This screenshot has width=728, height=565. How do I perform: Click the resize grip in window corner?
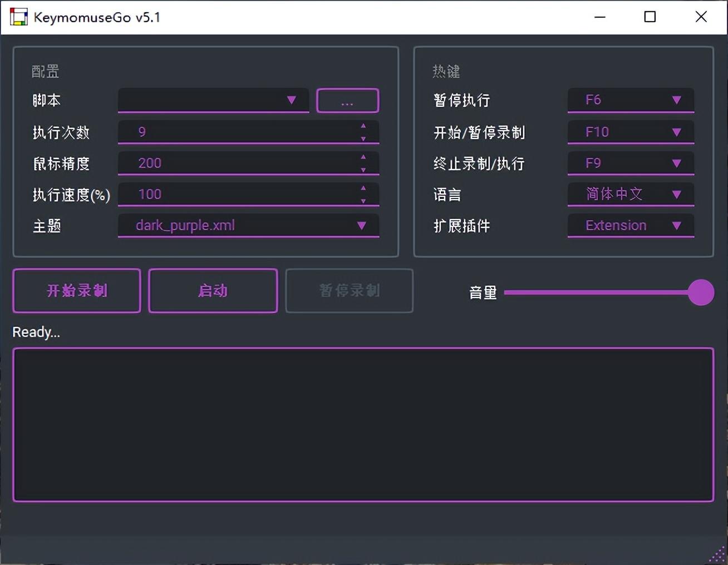tap(717, 554)
